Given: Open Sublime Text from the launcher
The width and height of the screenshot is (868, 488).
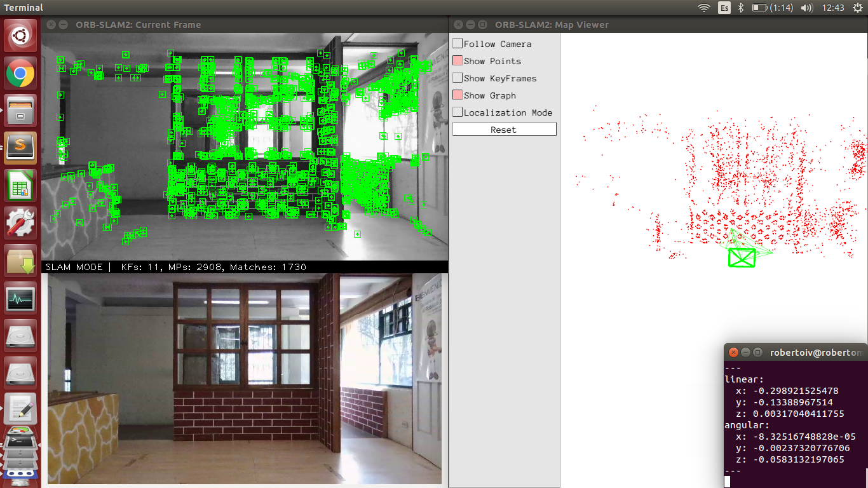Looking at the screenshot, I should tap(20, 148).
